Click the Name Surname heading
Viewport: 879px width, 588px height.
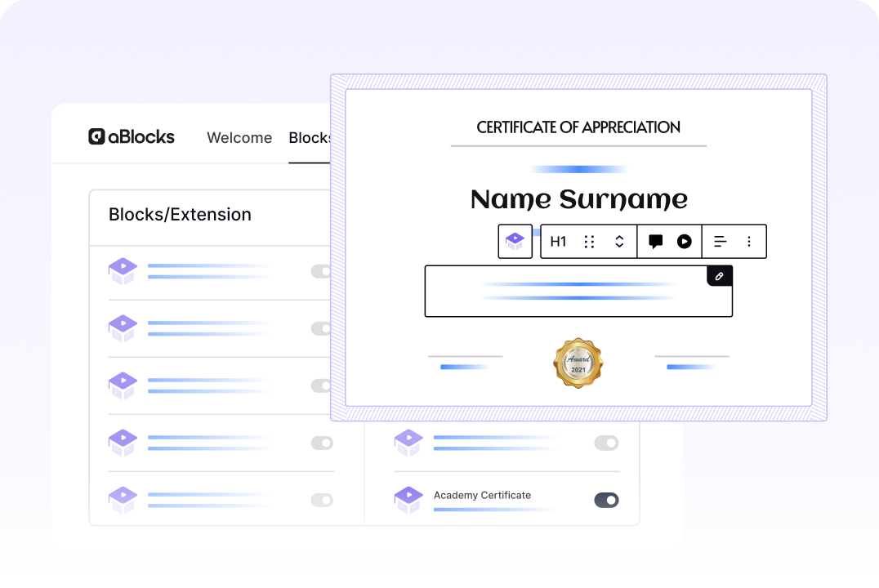[579, 199]
